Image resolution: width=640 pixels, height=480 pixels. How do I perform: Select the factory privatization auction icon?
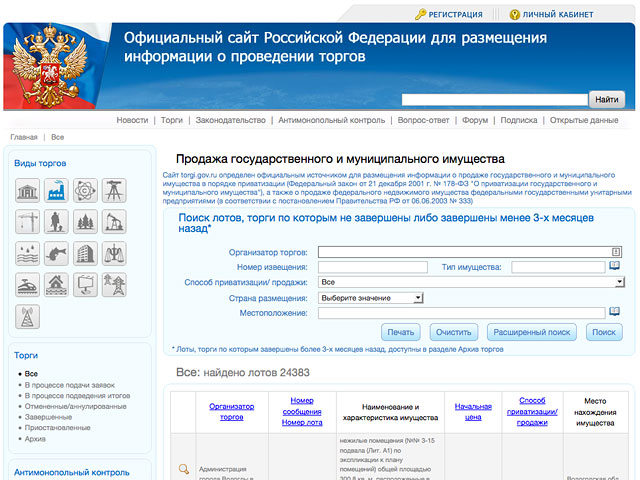pyautogui.click(x=57, y=189)
